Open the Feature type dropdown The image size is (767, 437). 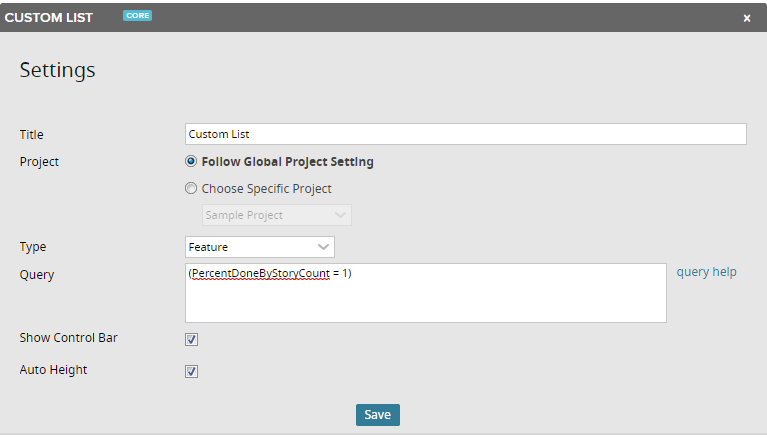260,247
